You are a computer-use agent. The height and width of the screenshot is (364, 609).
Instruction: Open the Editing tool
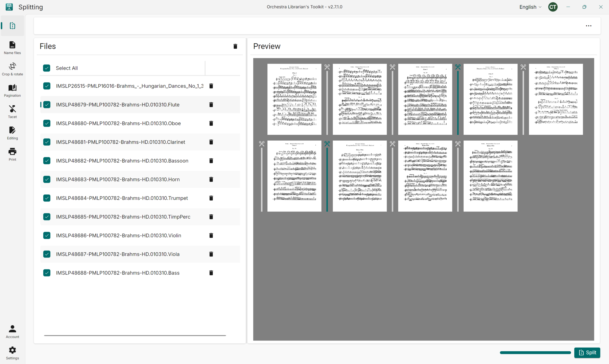12,133
